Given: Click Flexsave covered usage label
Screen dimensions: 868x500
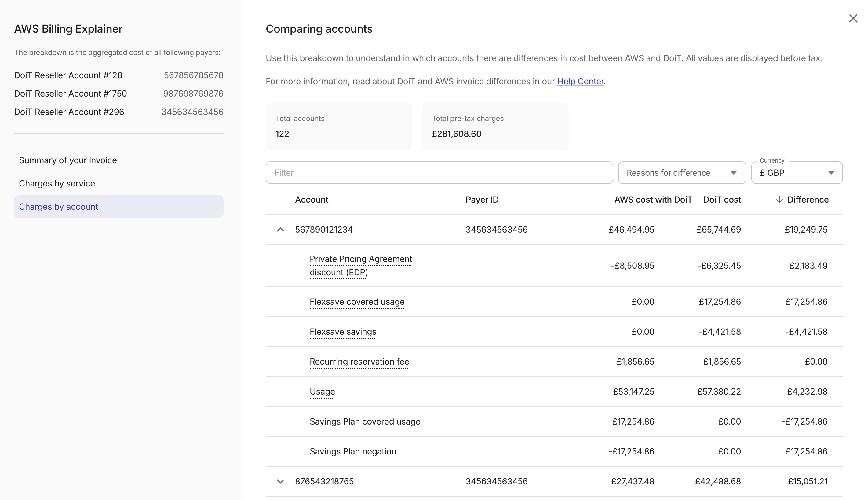Looking at the screenshot, I should [x=357, y=302].
